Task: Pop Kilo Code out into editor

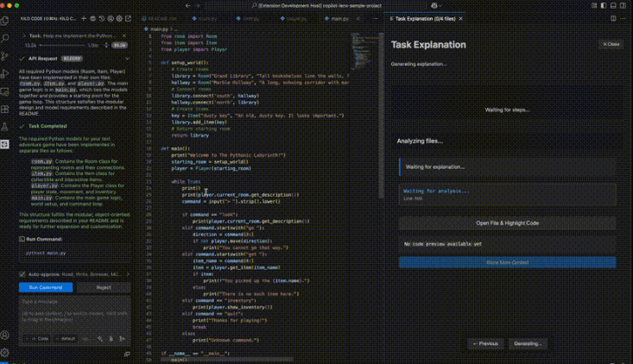Action: tap(128, 18)
